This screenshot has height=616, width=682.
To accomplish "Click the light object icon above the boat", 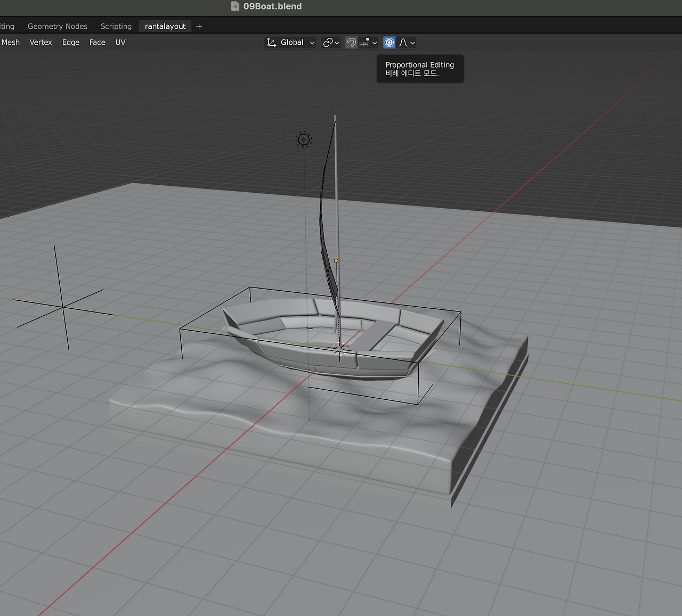I will 304,139.
